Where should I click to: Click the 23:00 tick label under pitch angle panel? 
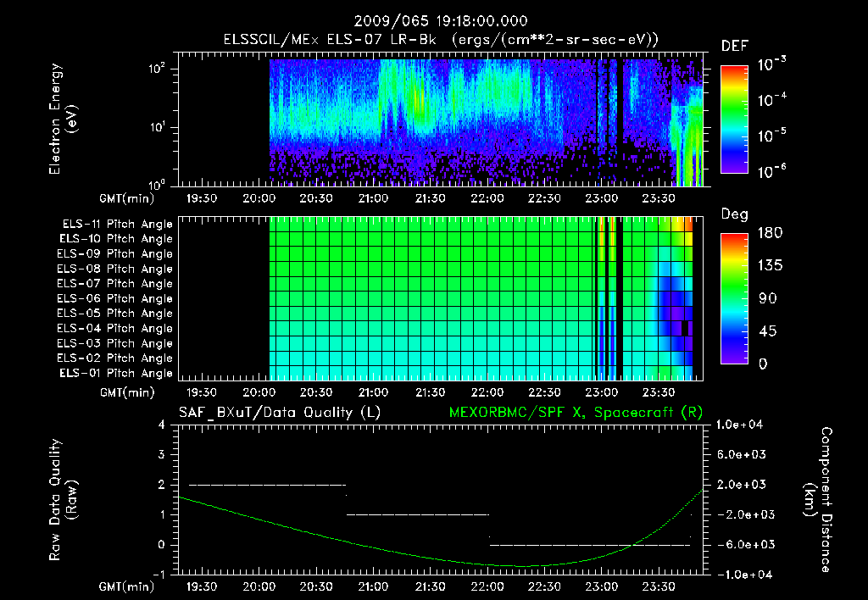pyautogui.click(x=602, y=392)
